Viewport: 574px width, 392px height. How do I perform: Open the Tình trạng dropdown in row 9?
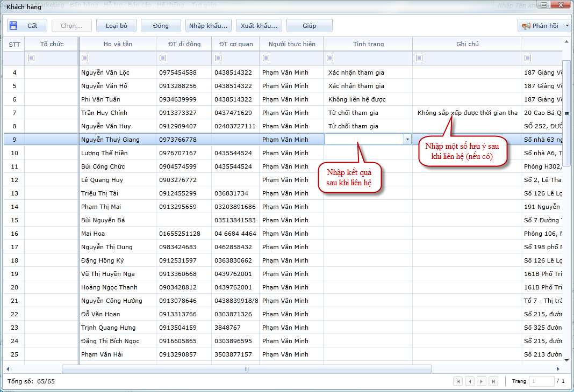pyautogui.click(x=407, y=140)
